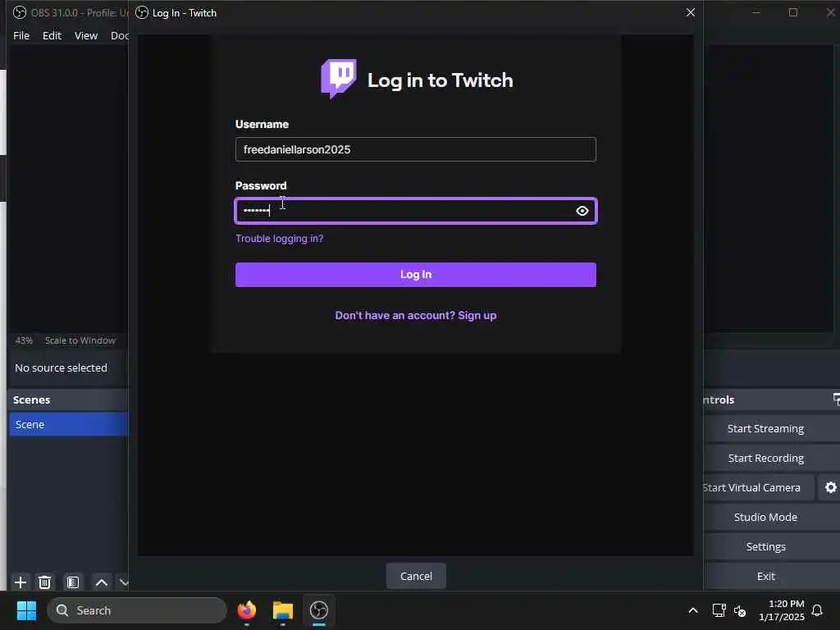Image resolution: width=840 pixels, height=630 pixels.
Task: Pop out the Controls dock icon
Action: (x=836, y=399)
